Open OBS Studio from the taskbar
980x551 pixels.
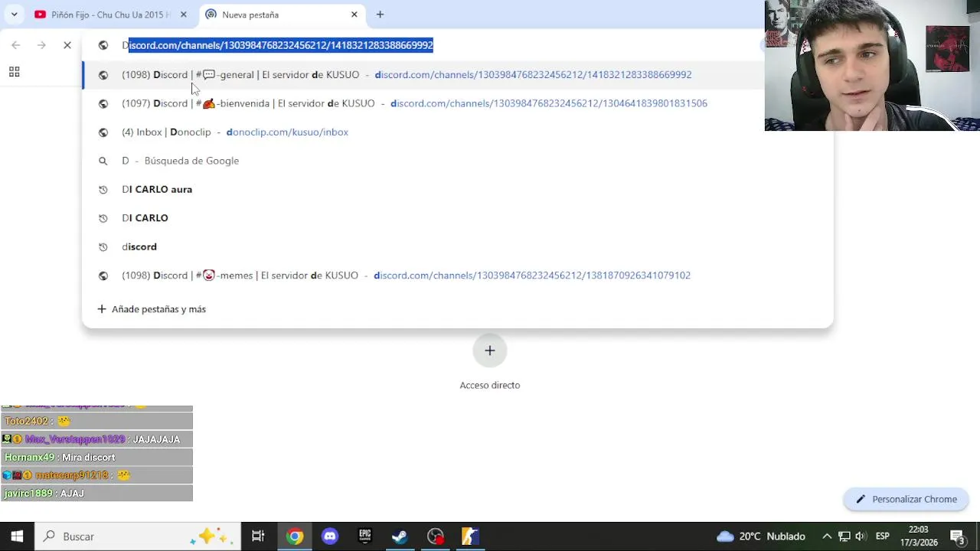436,536
